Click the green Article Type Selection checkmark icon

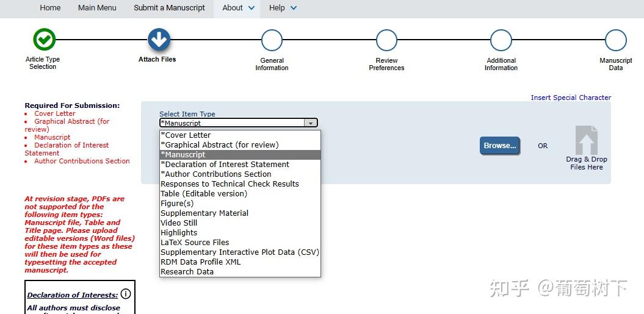(x=44, y=40)
